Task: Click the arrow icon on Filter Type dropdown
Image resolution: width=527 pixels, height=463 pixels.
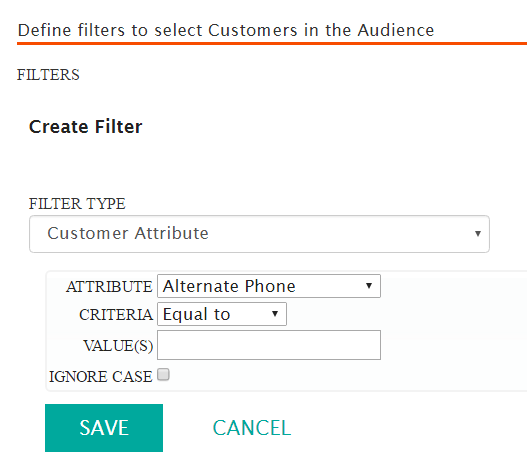Action: click(x=478, y=234)
